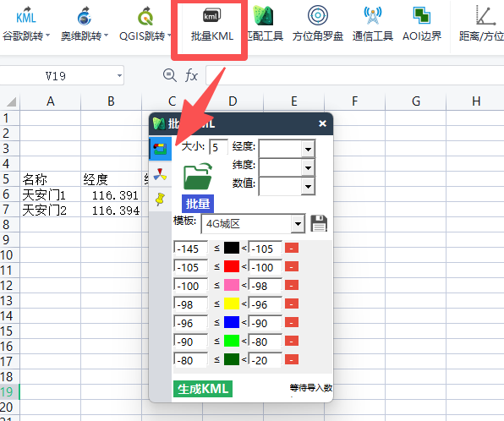Image resolution: width=504 pixels, height=421 pixels.
Task: Click the 生成KML button
Action: point(203,389)
